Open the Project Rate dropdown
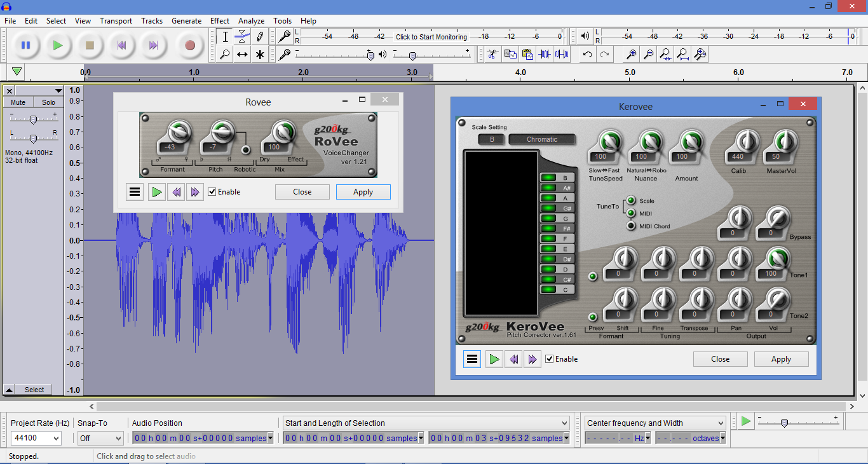The image size is (868, 464). (x=56, y=438)
